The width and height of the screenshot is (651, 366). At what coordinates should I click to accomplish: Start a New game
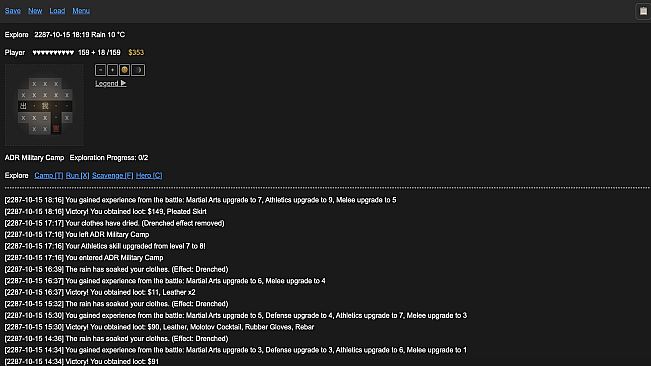[35, 11]
